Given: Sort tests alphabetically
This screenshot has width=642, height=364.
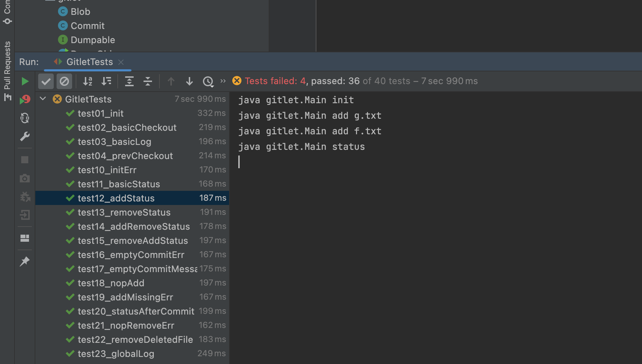Looking at the screenshot, I should tap(87, 81).
